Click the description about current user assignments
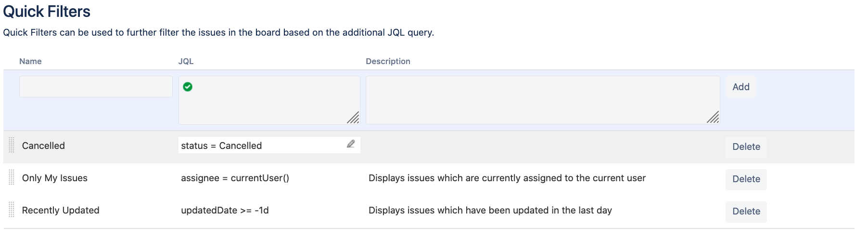Screen dimensions: 868x240 [507, 178]
